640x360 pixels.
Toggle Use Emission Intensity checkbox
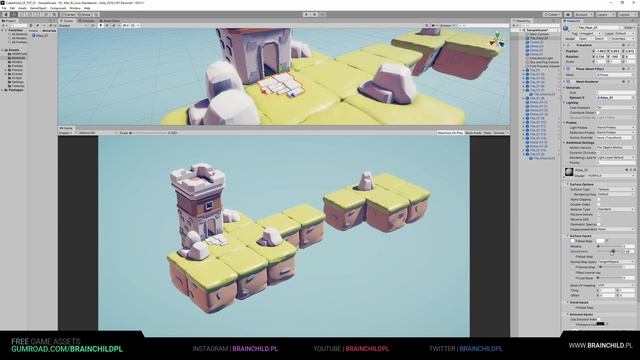pyautogui.click(x=599, y=319)
